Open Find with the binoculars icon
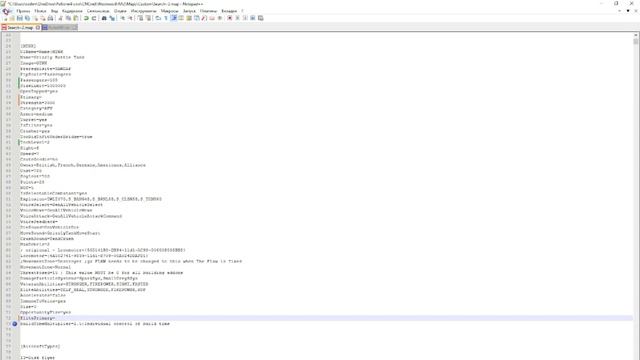The height and width of the screenshot is (360, 640). coord(104,18)
